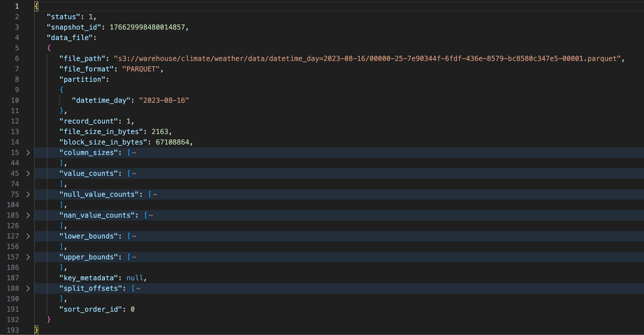Click the block_size_in_bytes value 67108864
The width and height of the screenshot is (644, 335).
(172, 143)
